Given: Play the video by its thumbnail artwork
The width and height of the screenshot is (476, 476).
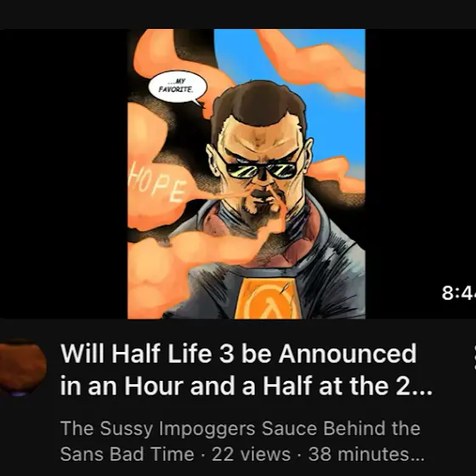Looking at the screenshot, I should tap(246, 173).
